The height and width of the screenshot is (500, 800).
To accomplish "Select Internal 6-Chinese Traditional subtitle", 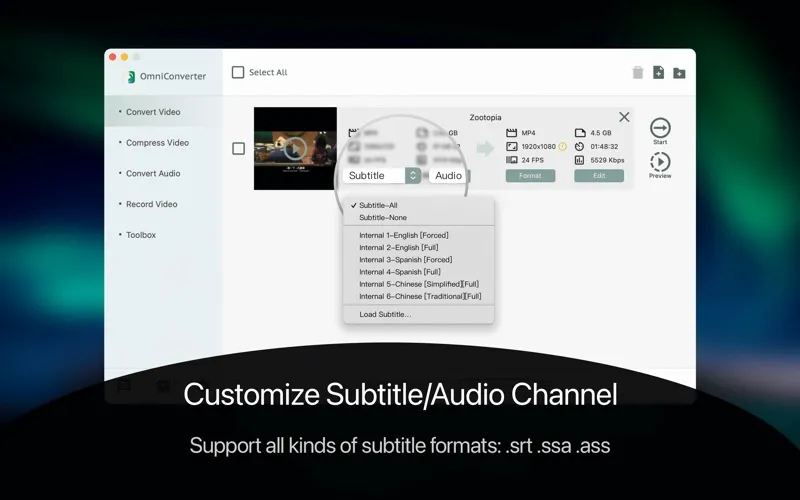I will tap(418, 296).
